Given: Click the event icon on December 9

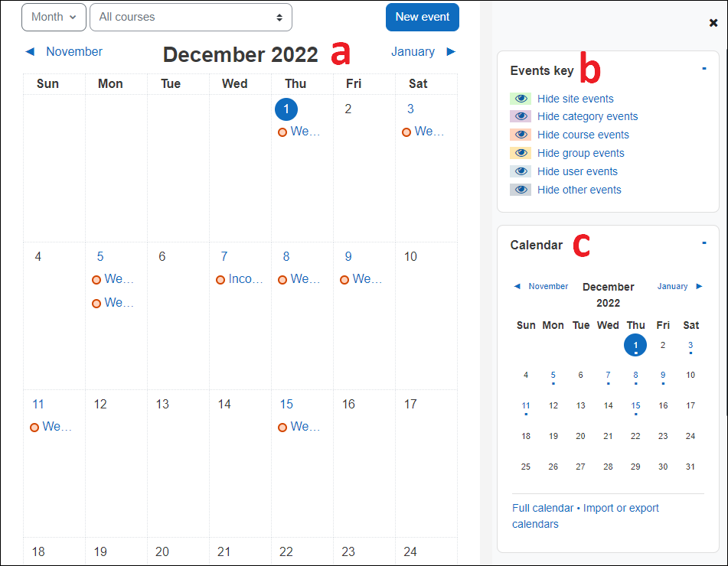Looking at the screenshot, I should 344,278.
